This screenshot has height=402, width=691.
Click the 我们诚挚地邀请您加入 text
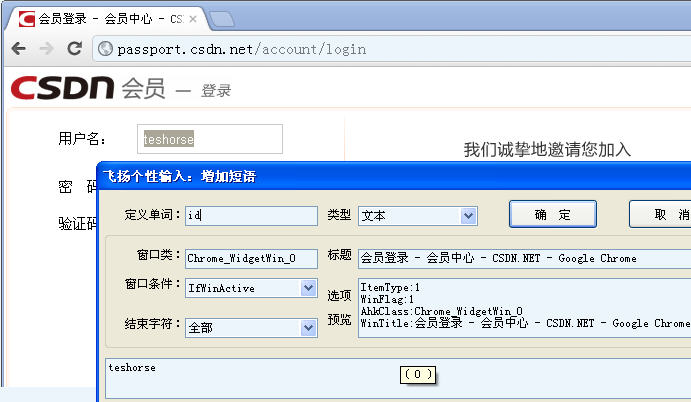(x=547, y=150)
